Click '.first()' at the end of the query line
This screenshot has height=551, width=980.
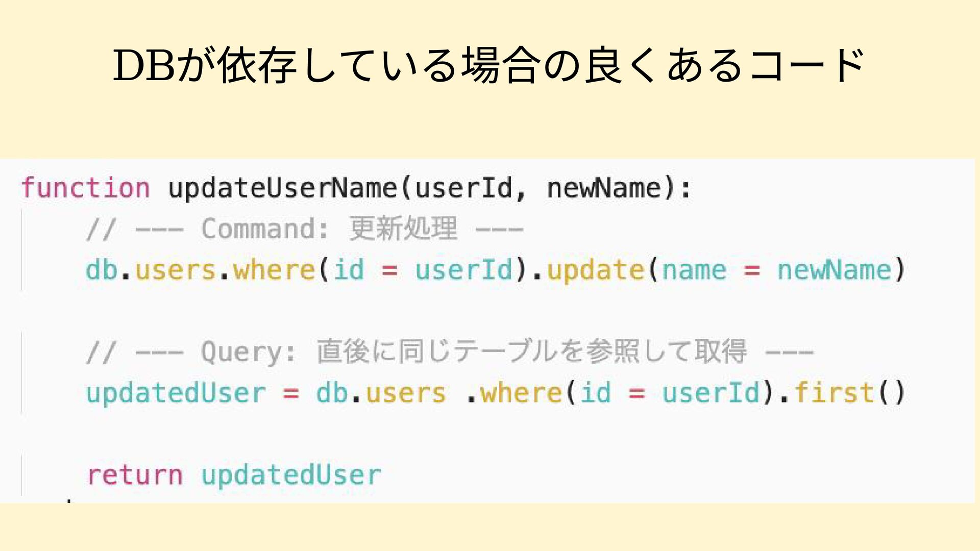(x=844, y=393)
